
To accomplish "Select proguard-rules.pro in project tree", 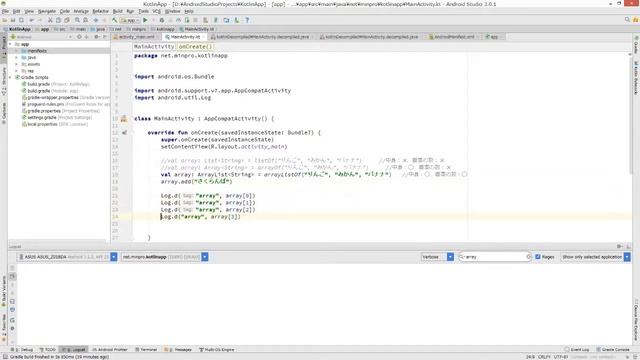I will coord(45,104).
